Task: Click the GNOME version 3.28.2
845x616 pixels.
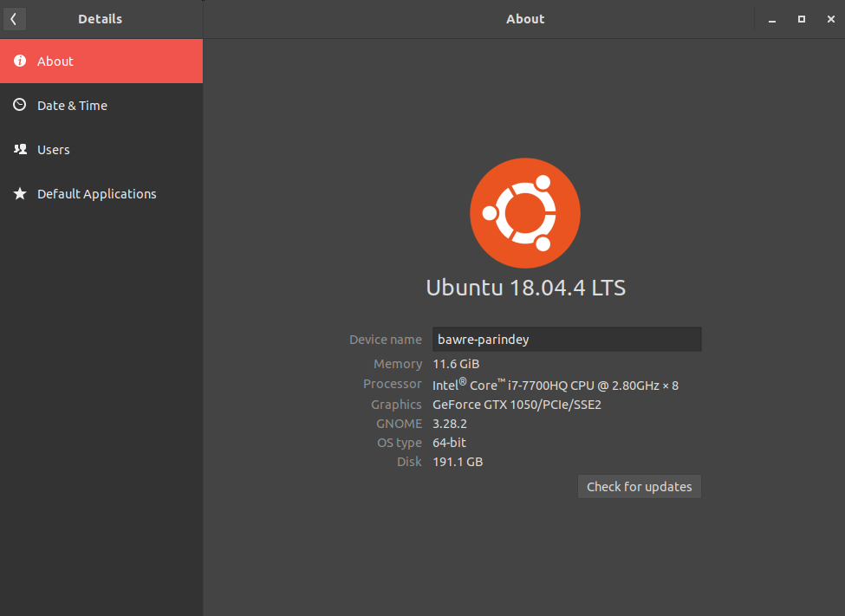Action: [450, 424]
